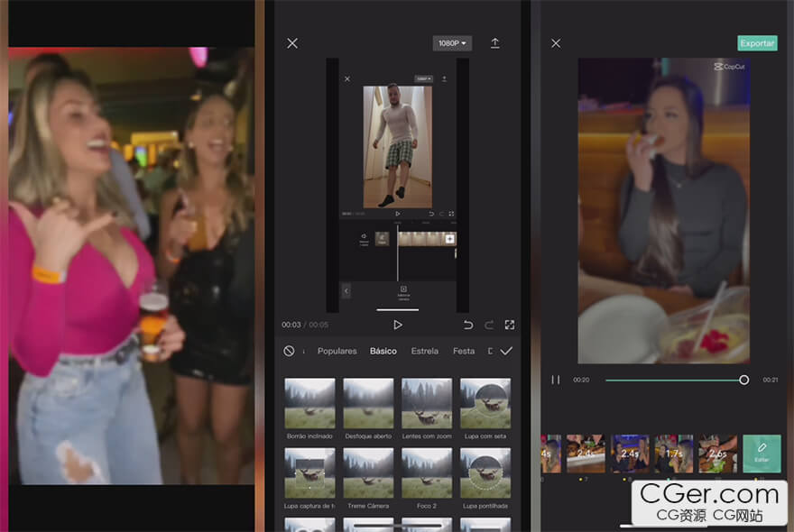Viewport: 794px width, 532px height.
Task: Apply the Desfoque aberto effect
Action: tap(368, 403)
